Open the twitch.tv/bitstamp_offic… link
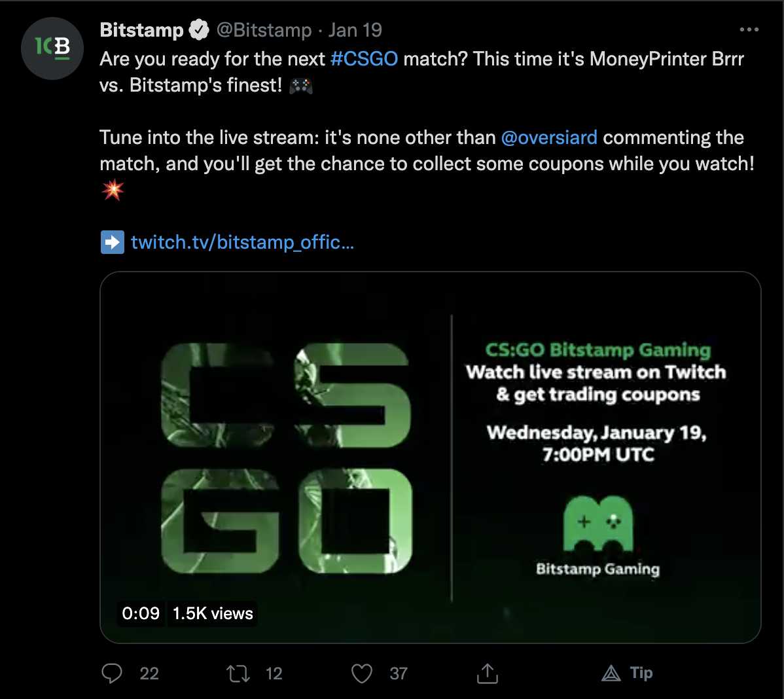Screen dimensions: 784x699 pyautogui.click(x=242, y=242)
